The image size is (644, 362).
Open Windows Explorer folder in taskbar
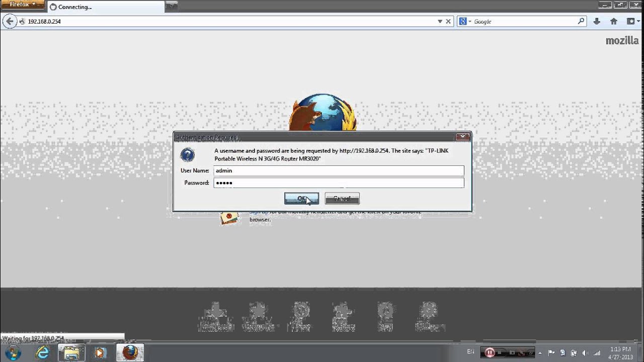pyautogui.click(x=71, y=352)
